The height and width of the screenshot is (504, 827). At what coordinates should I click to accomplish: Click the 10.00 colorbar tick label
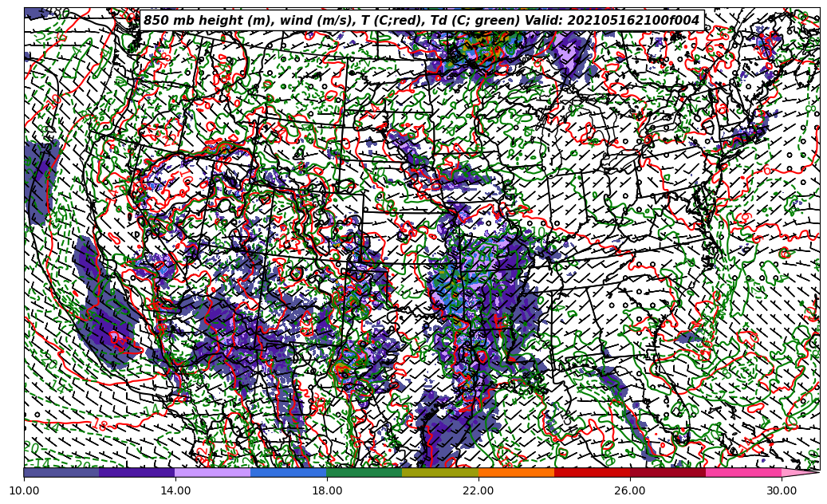(24, 491)
